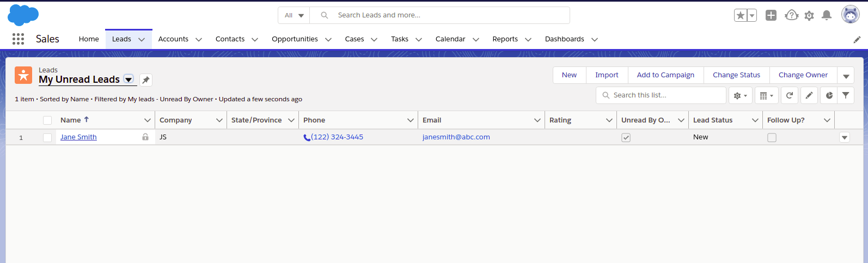Select all rows checkbox in header
Image resolution: width=868 pixels, height=263 pixels.
point(47,120)
